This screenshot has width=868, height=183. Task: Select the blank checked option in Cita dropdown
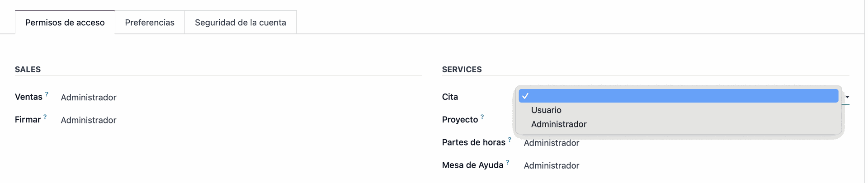click(678, 96)
